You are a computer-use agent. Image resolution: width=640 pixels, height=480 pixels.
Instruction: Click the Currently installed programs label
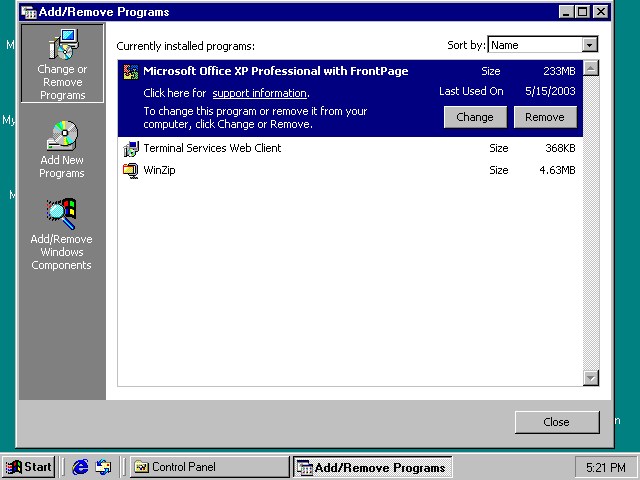(185, 46)
